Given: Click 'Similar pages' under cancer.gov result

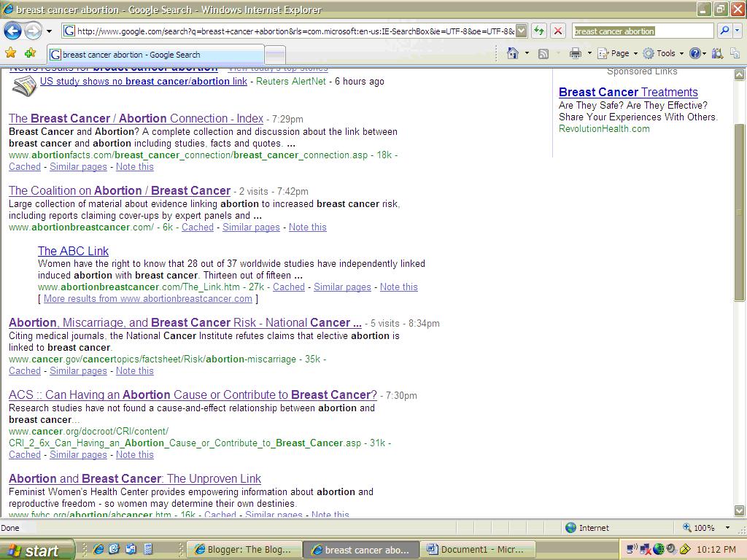Looking at the screenshot, I should [78, 371].
